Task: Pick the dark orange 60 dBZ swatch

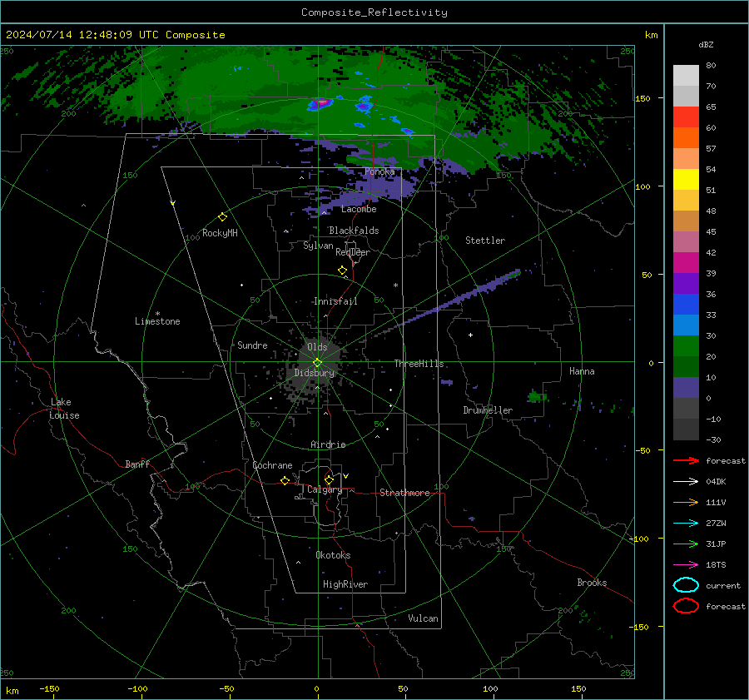Action: point(686,137)
